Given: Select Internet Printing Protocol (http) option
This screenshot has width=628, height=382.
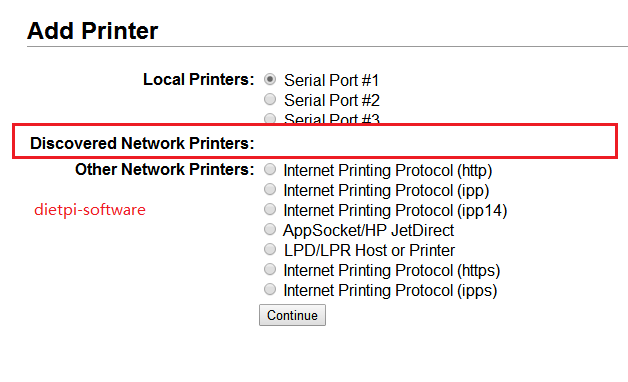Looking at the screenshot, I should coord(270,169).
